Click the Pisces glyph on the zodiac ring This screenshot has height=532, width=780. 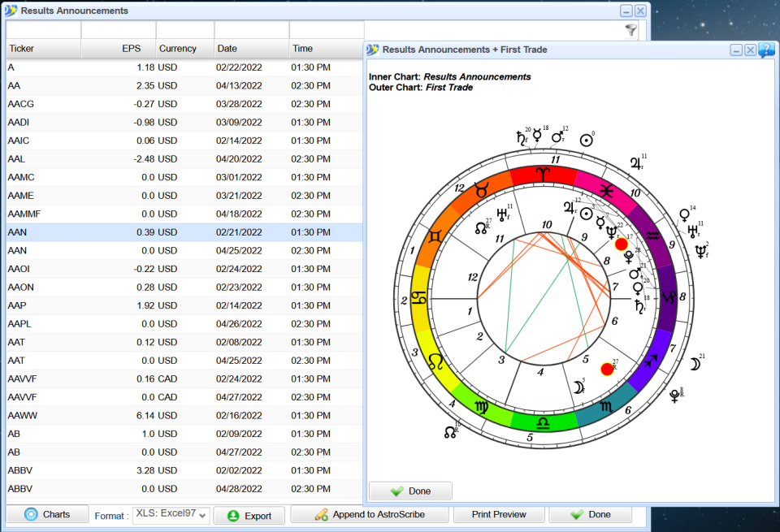[x=606, y=190]
